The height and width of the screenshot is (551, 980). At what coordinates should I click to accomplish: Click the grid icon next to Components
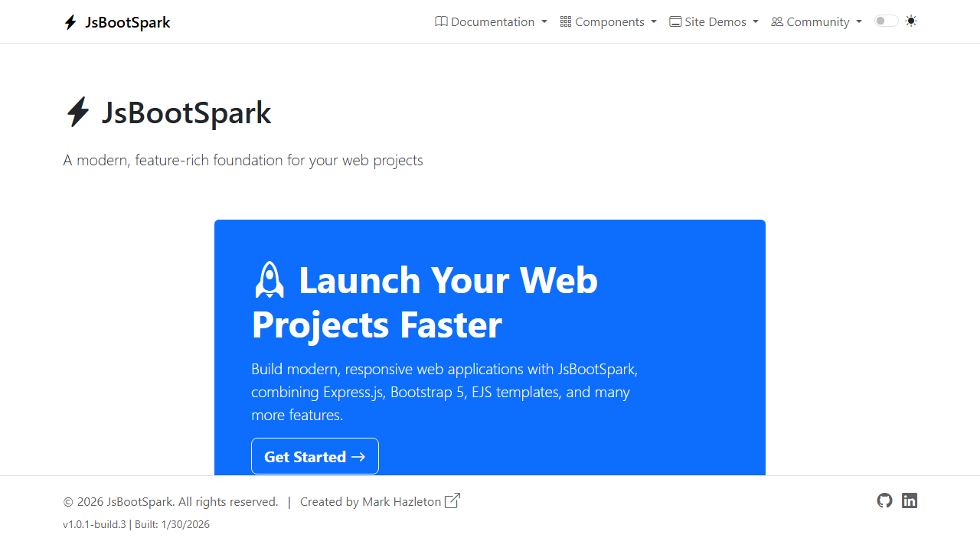[x=563, y=21]
